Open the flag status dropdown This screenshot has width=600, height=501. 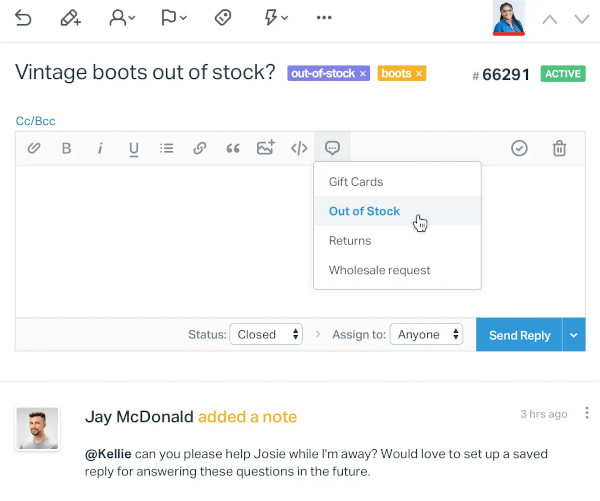click(173, 18)
